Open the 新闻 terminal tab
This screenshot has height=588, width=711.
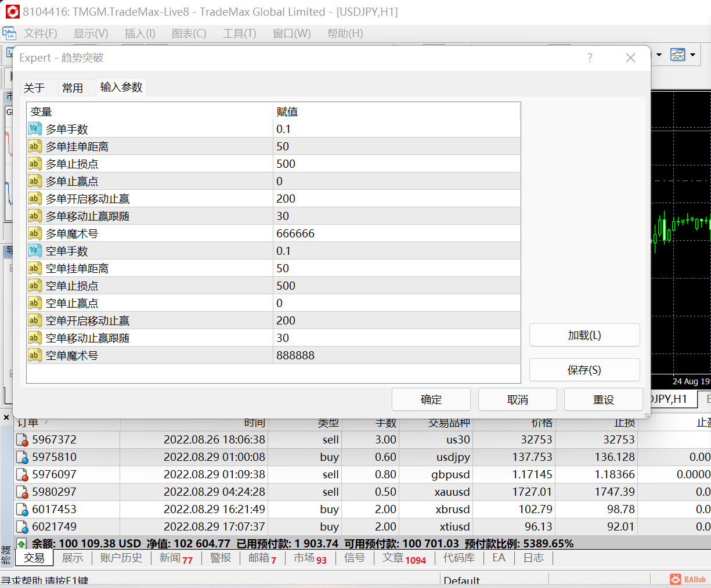[176, 558]
